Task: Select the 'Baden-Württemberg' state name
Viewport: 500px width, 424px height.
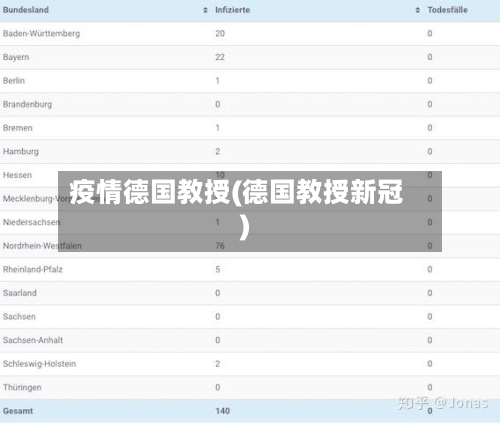Action: click(x=41, y=34)
